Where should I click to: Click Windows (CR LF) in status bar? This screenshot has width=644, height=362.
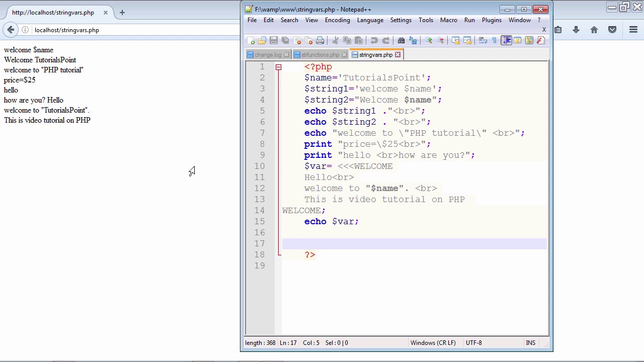coord(433,343)
